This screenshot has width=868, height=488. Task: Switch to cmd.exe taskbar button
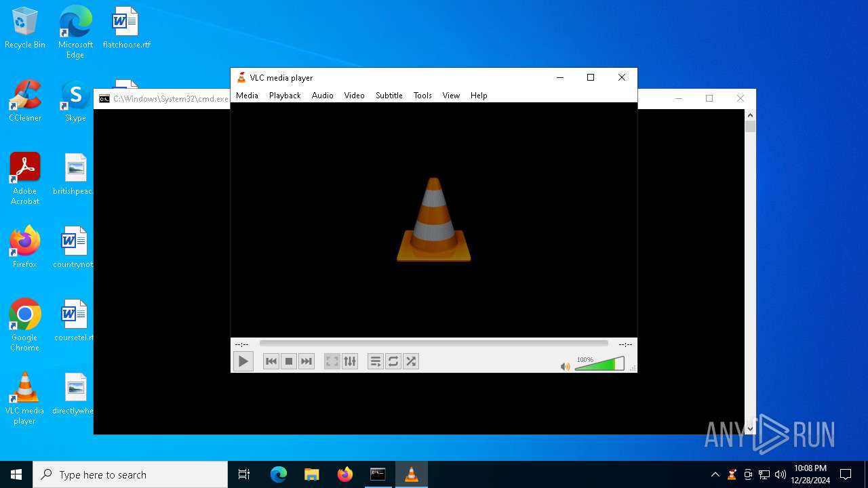point(378,474)
